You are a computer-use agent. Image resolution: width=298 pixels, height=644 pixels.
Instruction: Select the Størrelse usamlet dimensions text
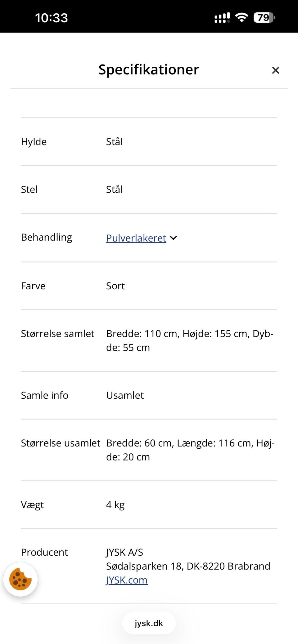click(190, 450)
